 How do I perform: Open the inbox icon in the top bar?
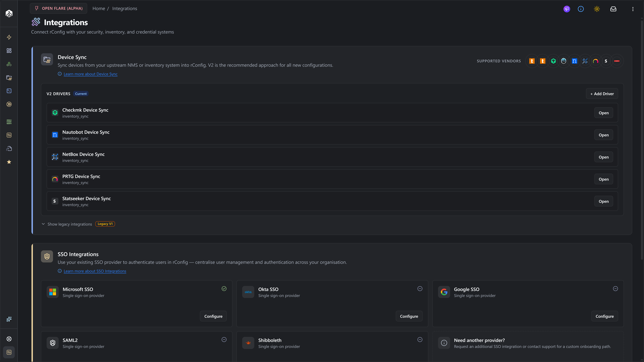point(613,9)
